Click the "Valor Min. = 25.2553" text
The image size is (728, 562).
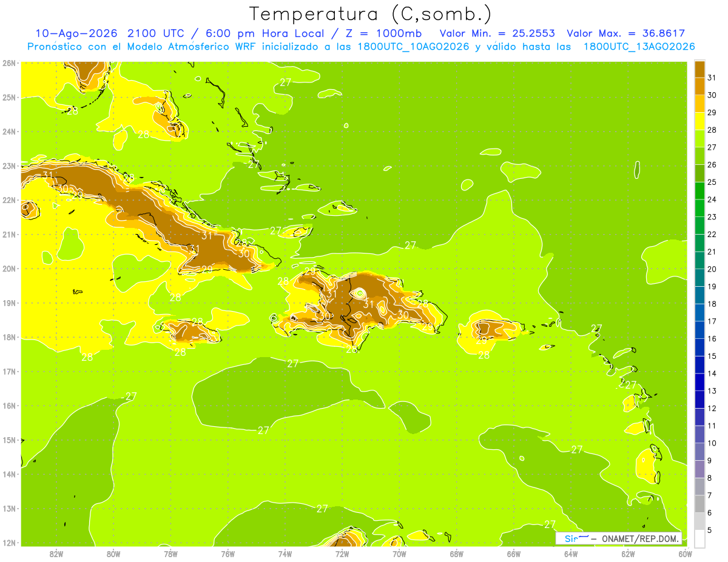pos(497,33)
